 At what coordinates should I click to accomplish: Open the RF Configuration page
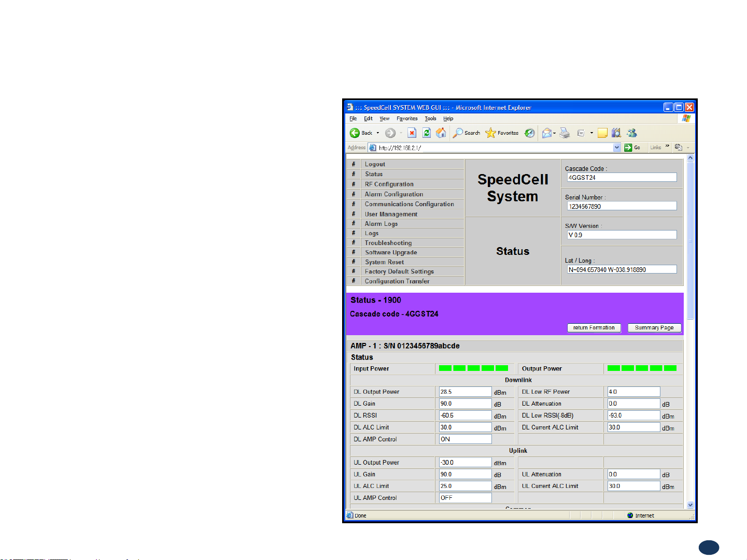389,184
